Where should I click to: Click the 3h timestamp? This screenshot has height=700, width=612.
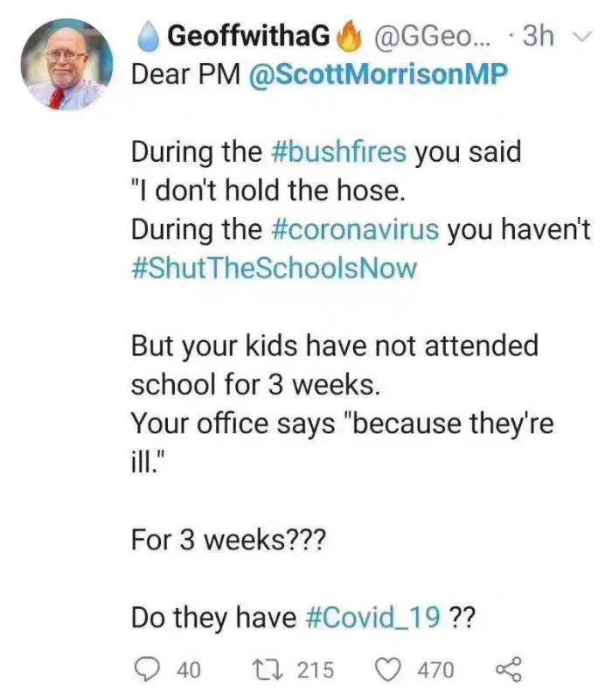539,36
